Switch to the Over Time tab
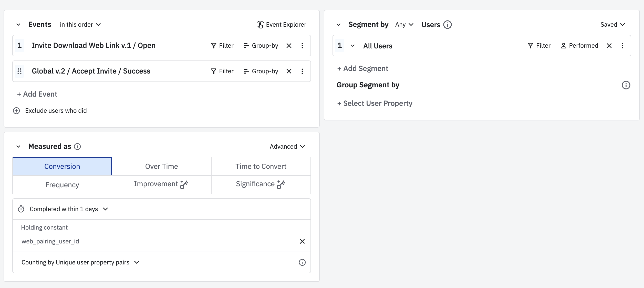This screenshot has width=644, height=288. [x=161, y=166]
